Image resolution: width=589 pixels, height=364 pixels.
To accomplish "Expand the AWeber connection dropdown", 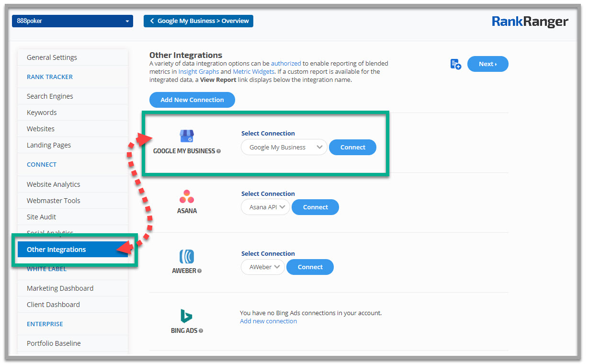I will click(263, 267).
